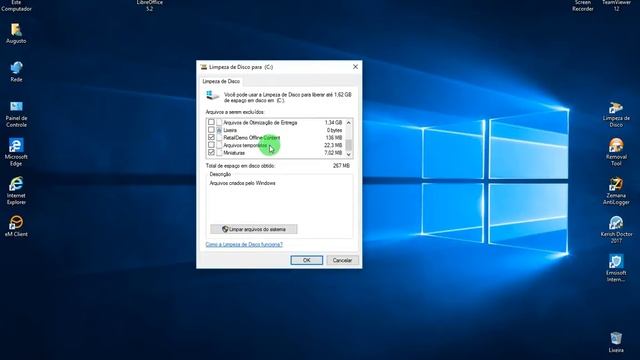Image resolution: width=640 pixels, height=360 pixels.
Task: Click 'Arquivos criados pelo Windows' description text
Action: click(x=242, y=183)
